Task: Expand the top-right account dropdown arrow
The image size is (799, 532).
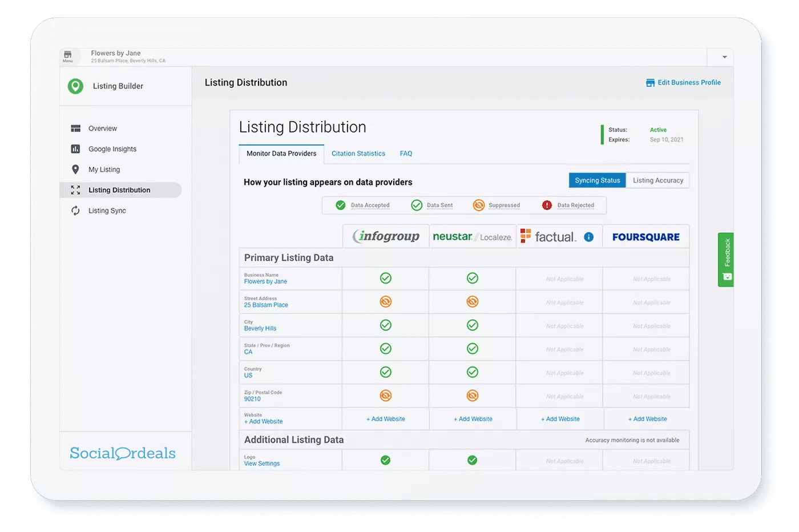Action: tap(724, 57)
